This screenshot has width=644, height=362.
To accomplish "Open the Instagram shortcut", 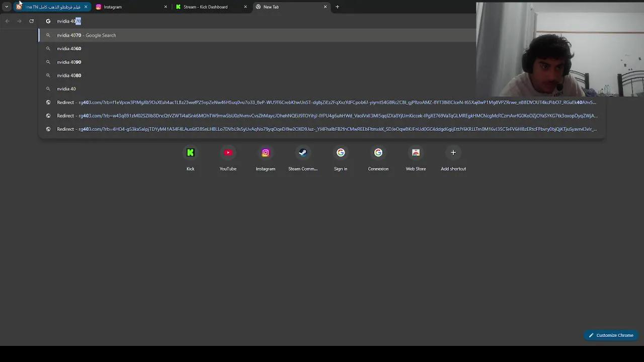I will 266,158.
